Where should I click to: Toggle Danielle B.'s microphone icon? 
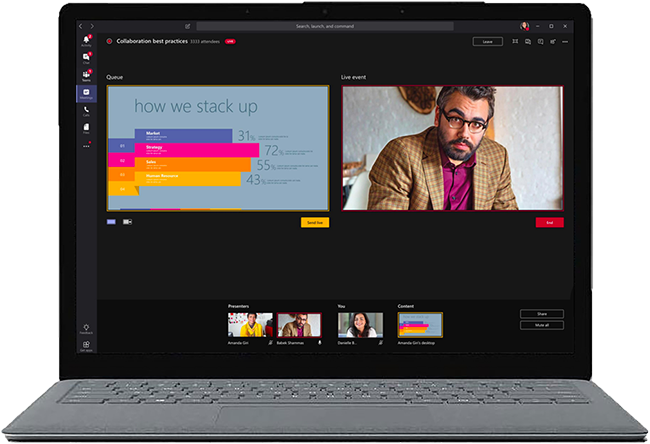coord(381,342)
